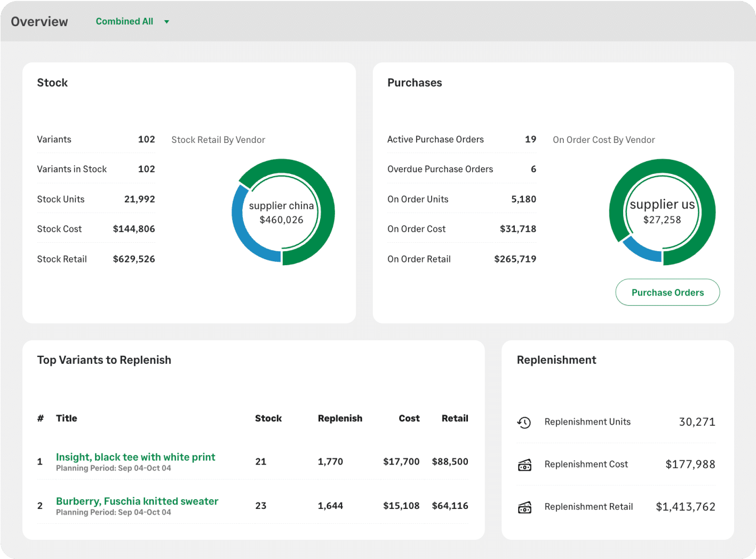
Task: Click the replenish value 1,770
Action: point(330,461)
